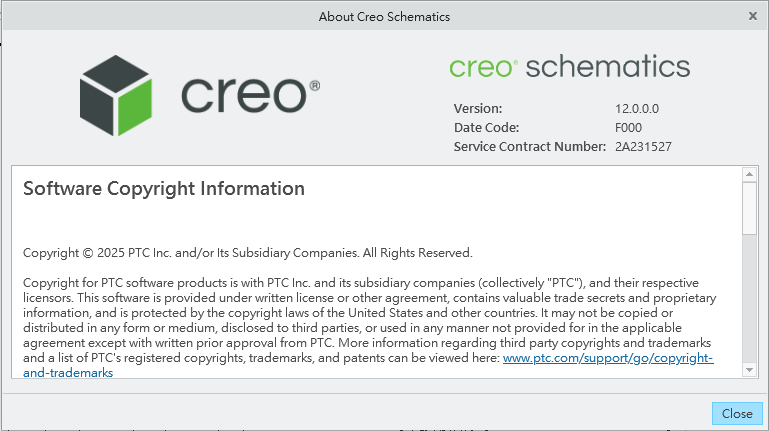Click the creo schematics product logo

[x=569, y=67]
